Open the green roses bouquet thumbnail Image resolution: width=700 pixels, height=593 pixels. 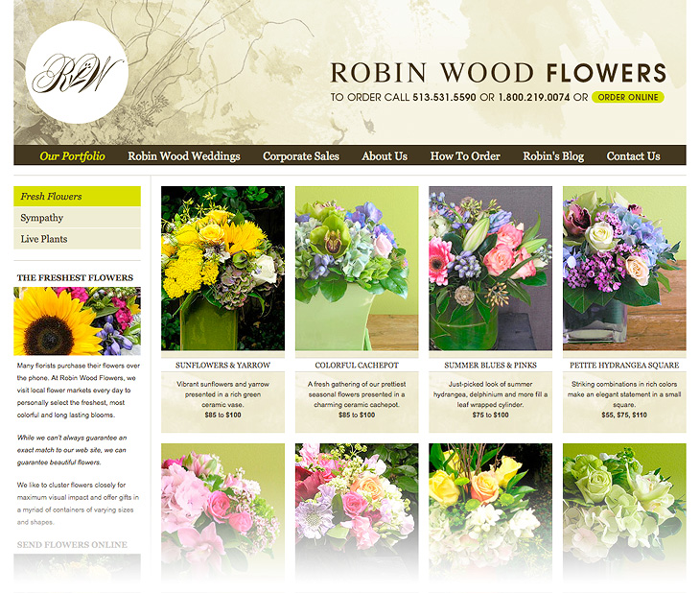pyautogui.click(x=624, y=499)
